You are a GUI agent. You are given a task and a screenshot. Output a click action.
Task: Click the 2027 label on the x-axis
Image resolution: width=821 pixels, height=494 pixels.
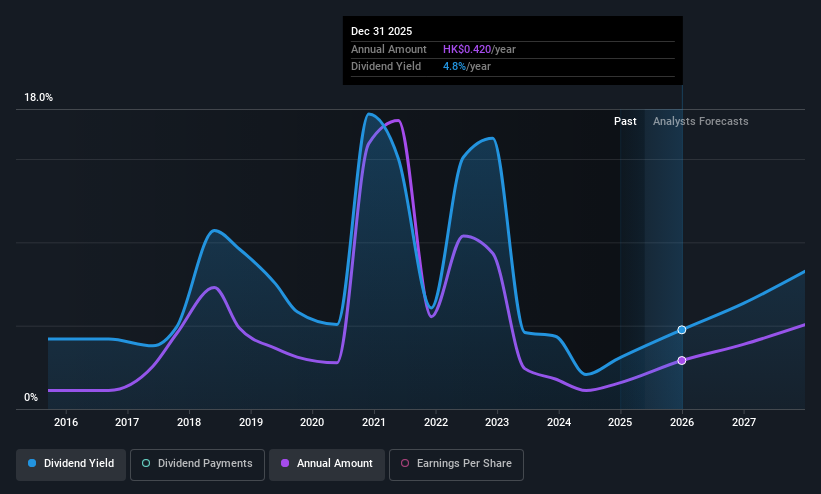tap(744, 422)
